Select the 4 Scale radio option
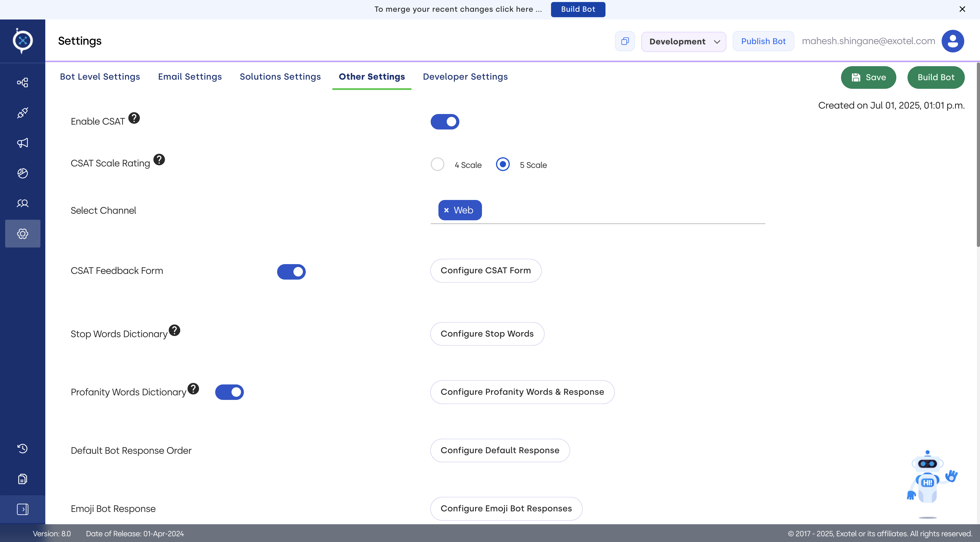The image size is (980, 542). click(x=438, y=164)
